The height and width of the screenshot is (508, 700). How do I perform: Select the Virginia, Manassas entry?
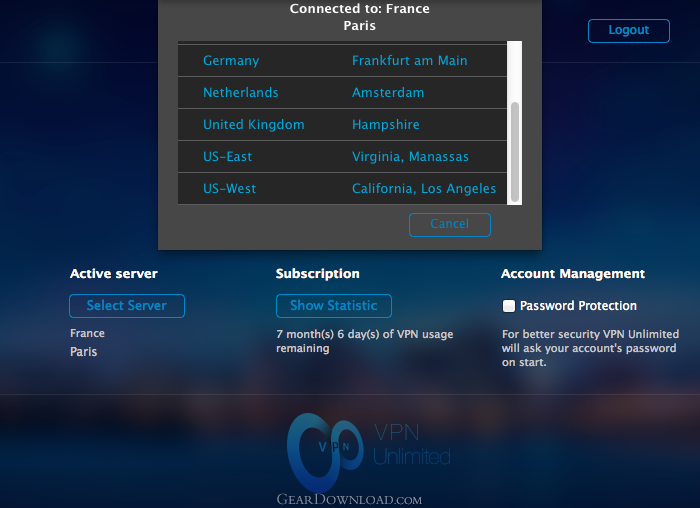[x=410, y=157]
